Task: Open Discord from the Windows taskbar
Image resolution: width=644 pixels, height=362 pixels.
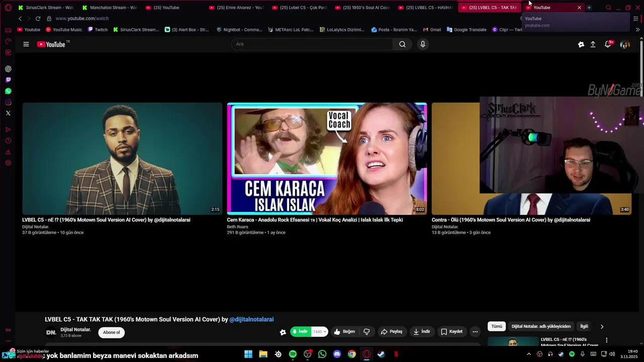Action: pyautogui.click(x=337, y=354)
